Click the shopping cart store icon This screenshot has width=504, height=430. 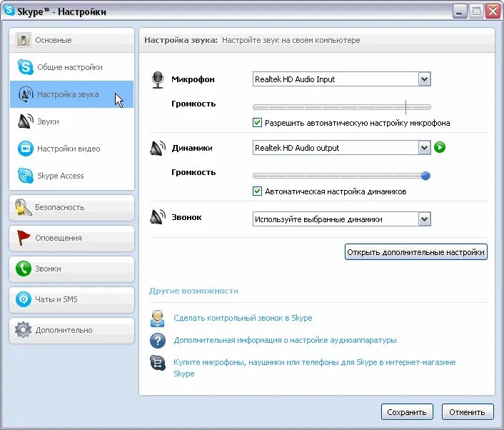click(x=158, y=363)
